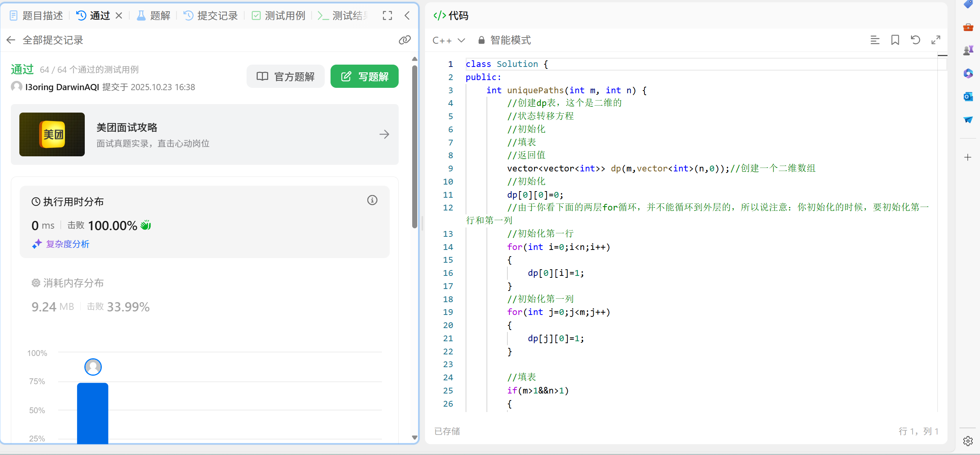The image size is (980, 455).
Task: Click the left panel vertical scrollbar
Action: pos(415,147)
